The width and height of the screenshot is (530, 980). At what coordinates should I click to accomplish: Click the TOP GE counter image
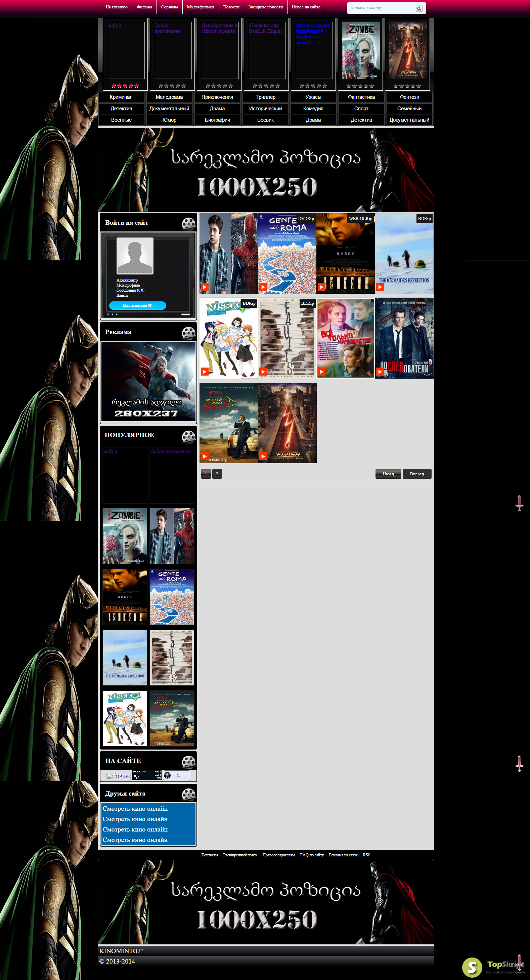click(119, 776)
